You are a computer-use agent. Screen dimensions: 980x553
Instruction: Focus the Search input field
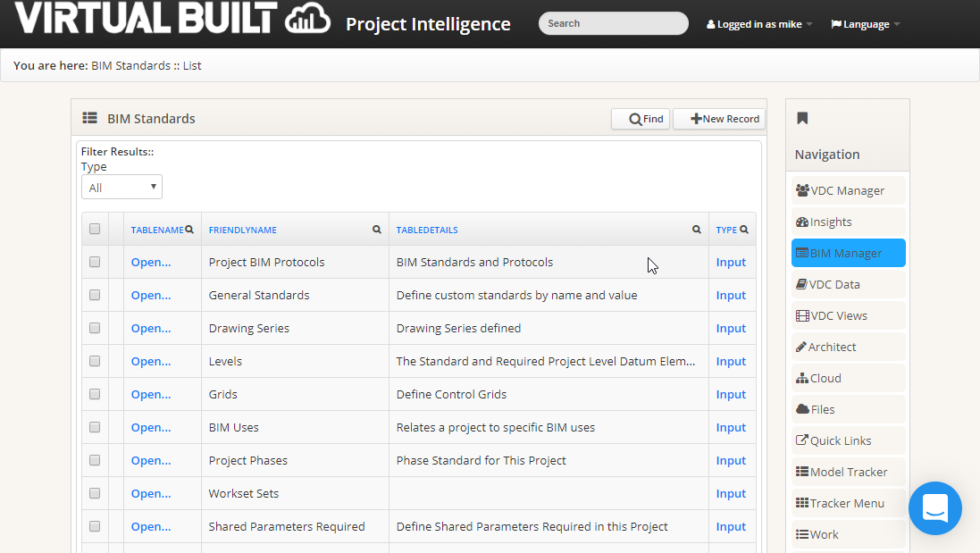click(613, 23)
